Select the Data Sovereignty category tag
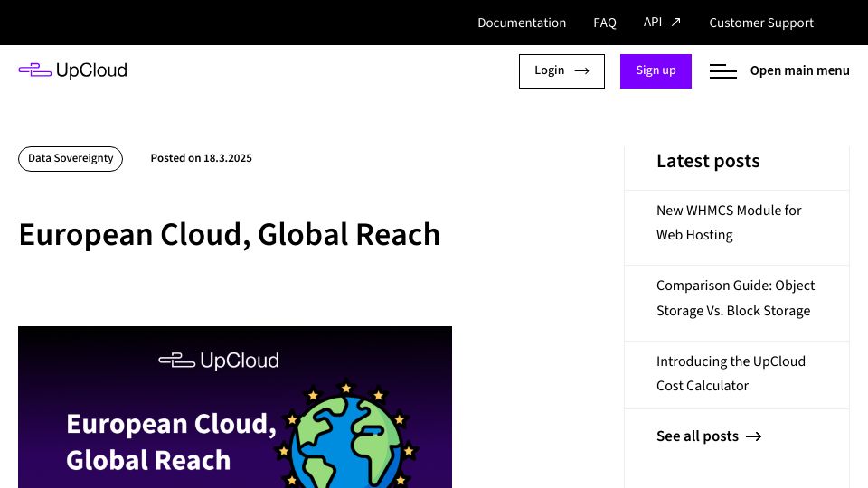The height and width of the screenshot is (488, 868). click(x=71, y=159)
